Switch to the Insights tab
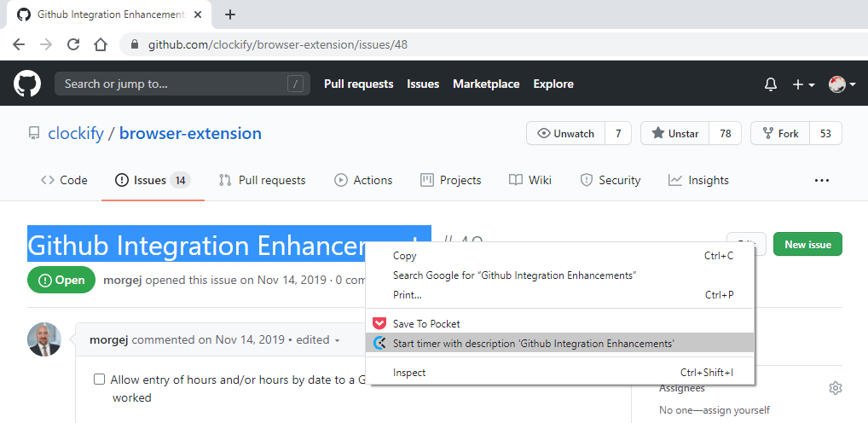 coord(698,181)
